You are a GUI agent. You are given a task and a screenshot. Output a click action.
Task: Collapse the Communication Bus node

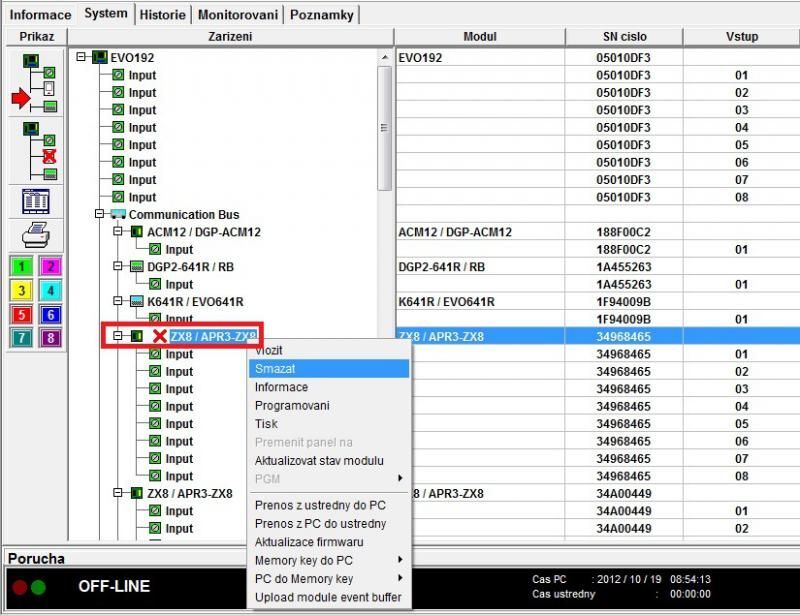tap(100, 215)
